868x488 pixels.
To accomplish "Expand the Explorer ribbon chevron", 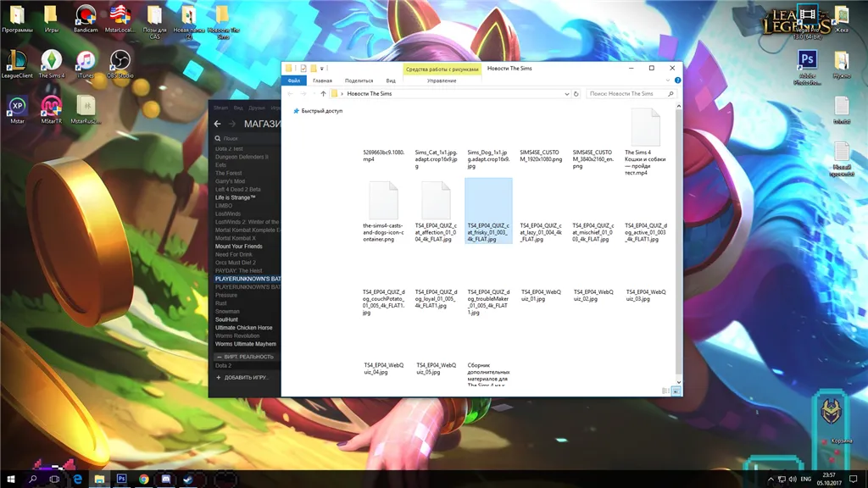I will (x=668, y=80).
